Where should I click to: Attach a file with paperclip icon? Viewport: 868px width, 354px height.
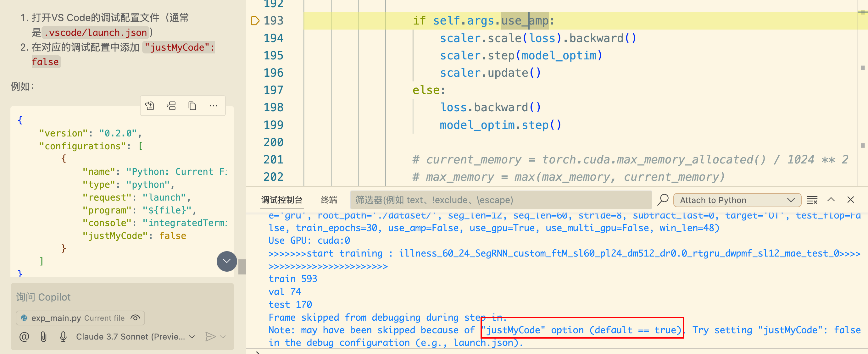(43, 336)
